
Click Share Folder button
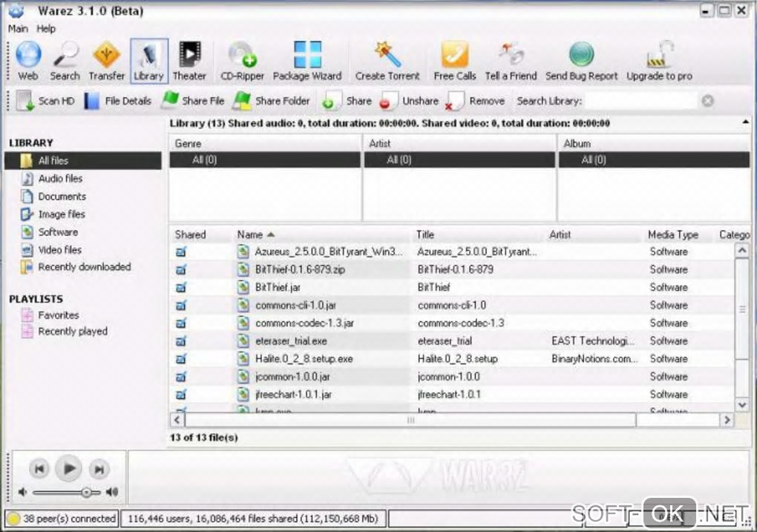[x=271, y=101]
